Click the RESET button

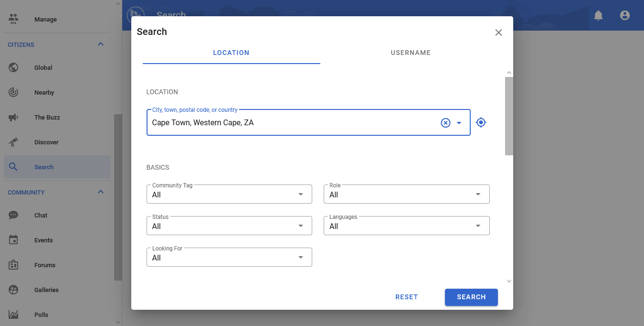tap(407, 297)
